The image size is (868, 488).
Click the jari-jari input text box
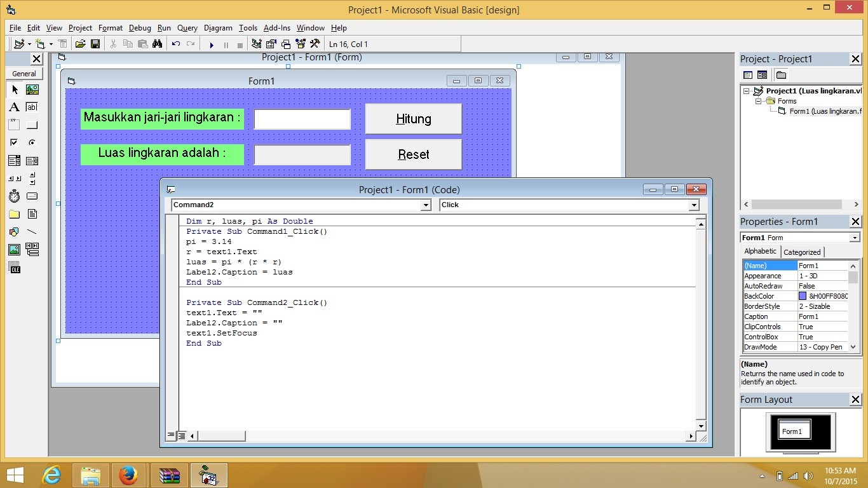click(x=302, y=119)
